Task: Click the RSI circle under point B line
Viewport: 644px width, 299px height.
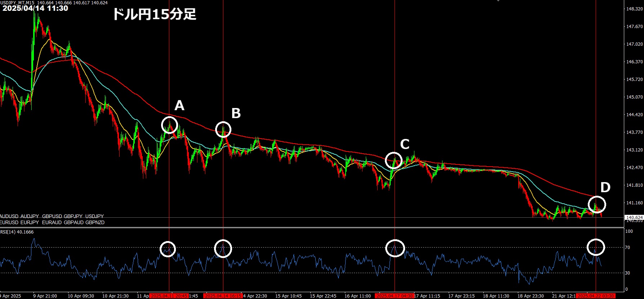Action: click(x=223, y=249)
